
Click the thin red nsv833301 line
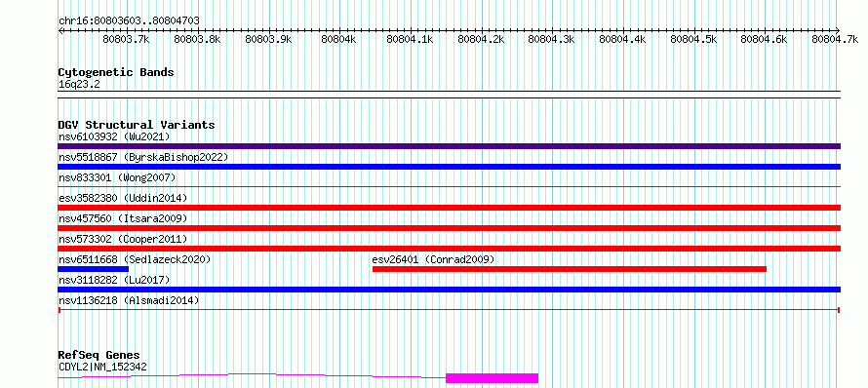[x=449, y=186]
